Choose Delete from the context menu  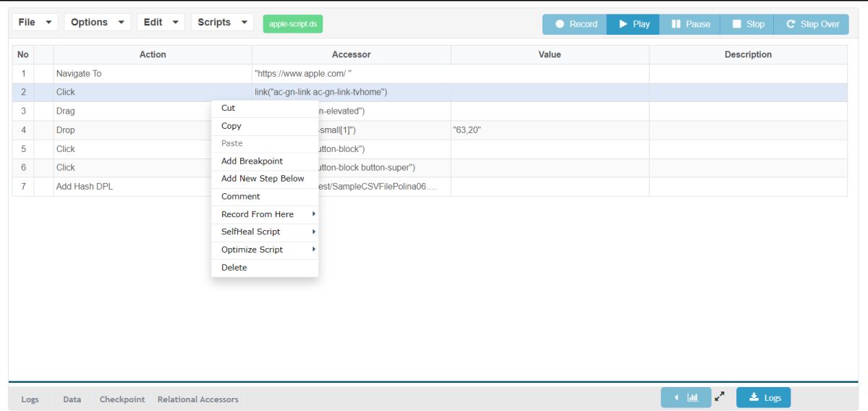click(265, 267)
